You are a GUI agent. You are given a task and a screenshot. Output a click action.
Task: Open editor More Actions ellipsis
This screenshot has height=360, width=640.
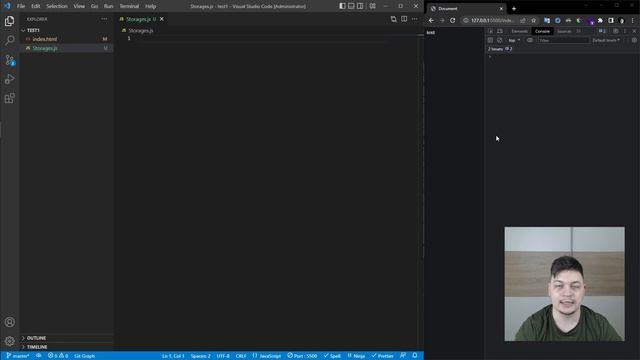pyautogui.click(x=415, y=19)
